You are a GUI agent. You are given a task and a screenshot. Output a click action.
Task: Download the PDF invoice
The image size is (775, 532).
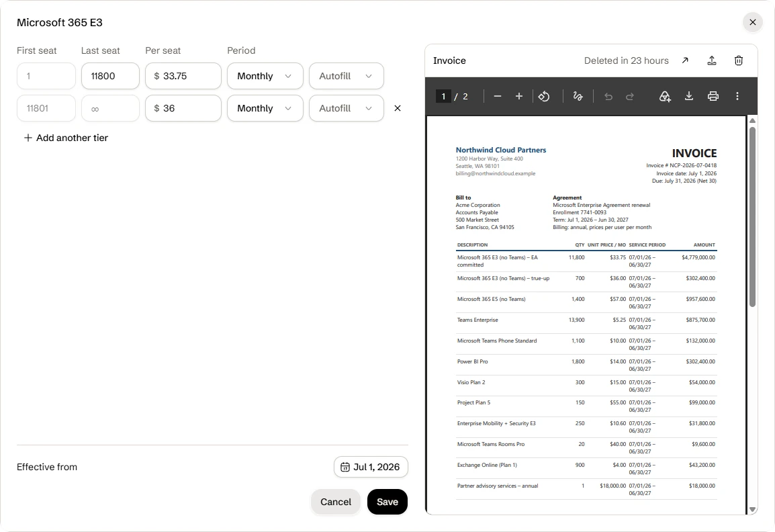click(689, 97)
